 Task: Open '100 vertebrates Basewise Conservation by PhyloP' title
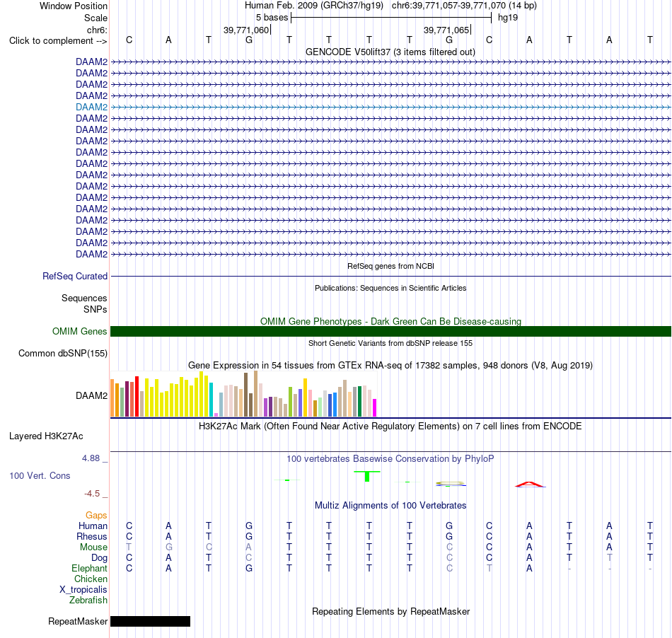coord(390,459)
